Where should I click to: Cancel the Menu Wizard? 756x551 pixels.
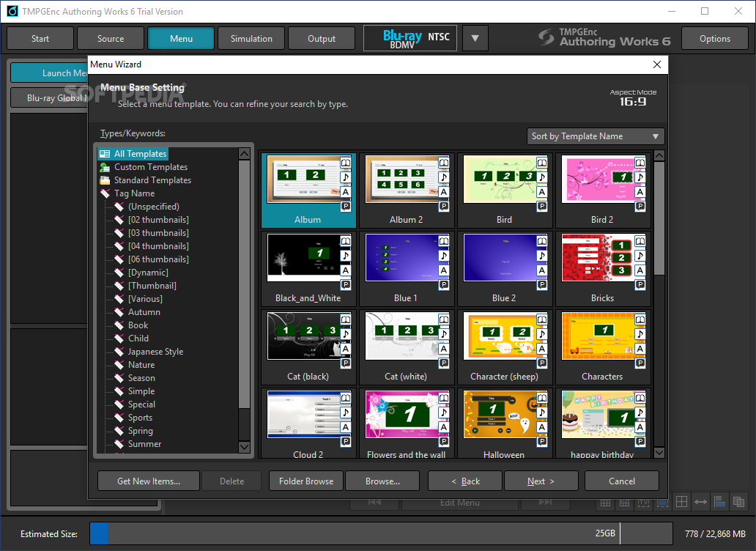(621, 481)
